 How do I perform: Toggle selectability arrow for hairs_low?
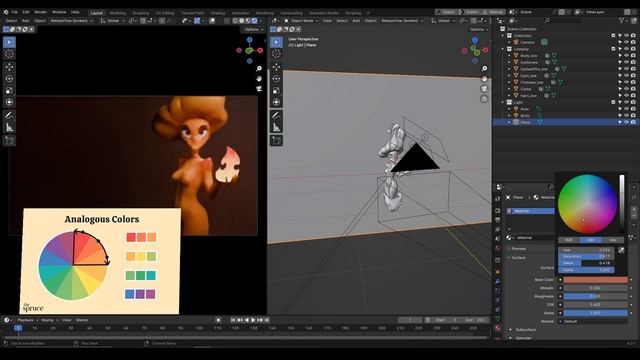click(x=620, y=96)
